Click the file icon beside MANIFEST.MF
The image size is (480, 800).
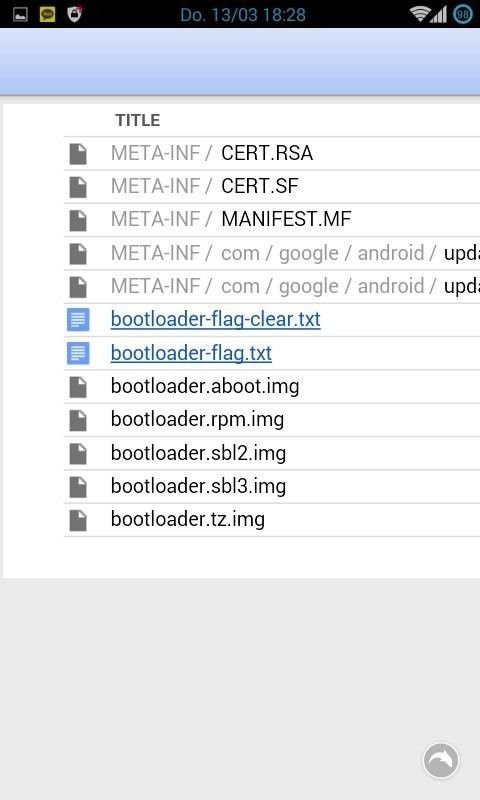78,220
